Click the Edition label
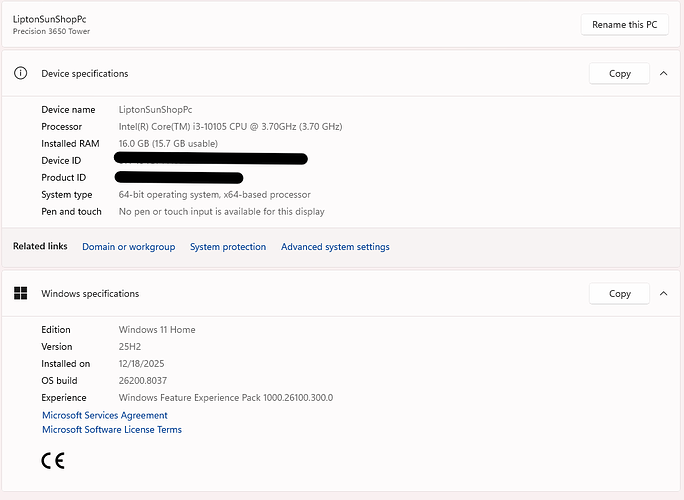The image size is (684, 500). [56, 329]
